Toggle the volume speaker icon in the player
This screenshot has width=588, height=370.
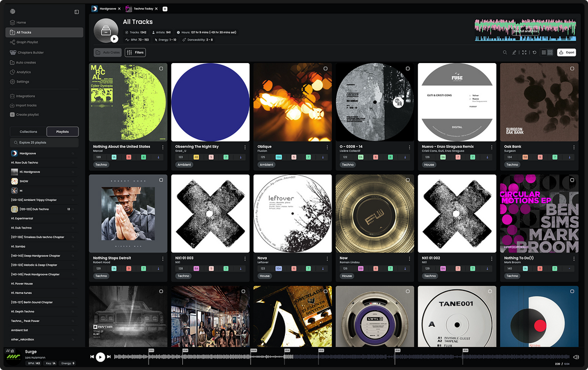pyautogui.click(x=576, y=357)
